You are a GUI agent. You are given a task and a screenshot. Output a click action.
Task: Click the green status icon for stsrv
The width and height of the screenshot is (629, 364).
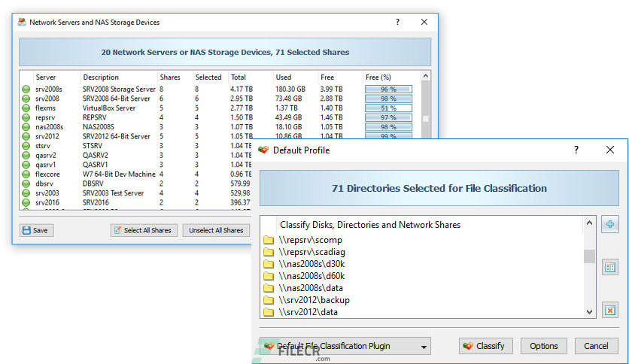[x=26, y=145]
